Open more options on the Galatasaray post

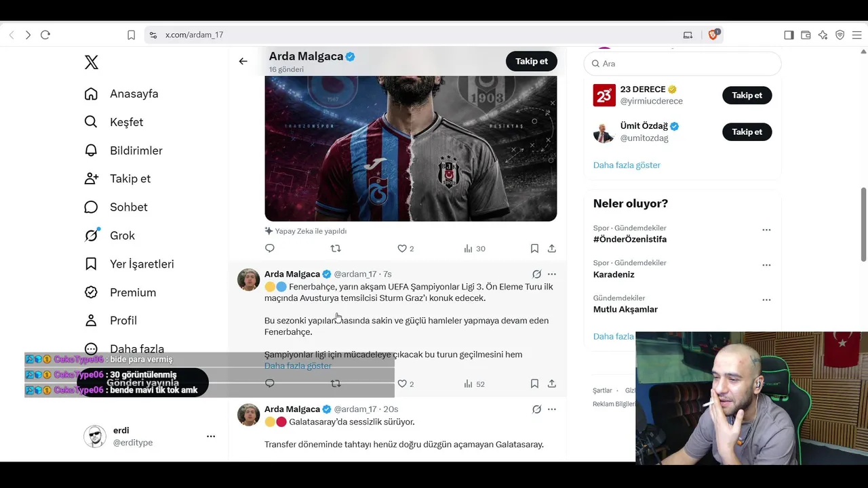point(552,409)
